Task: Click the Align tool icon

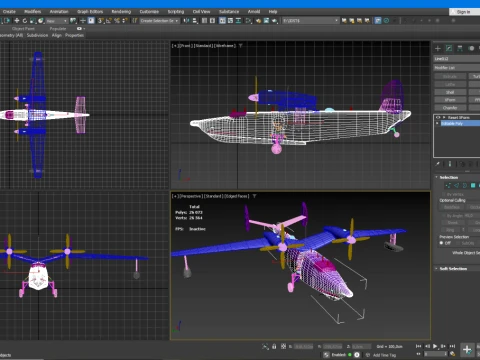Action: click(x=195, y=21)
